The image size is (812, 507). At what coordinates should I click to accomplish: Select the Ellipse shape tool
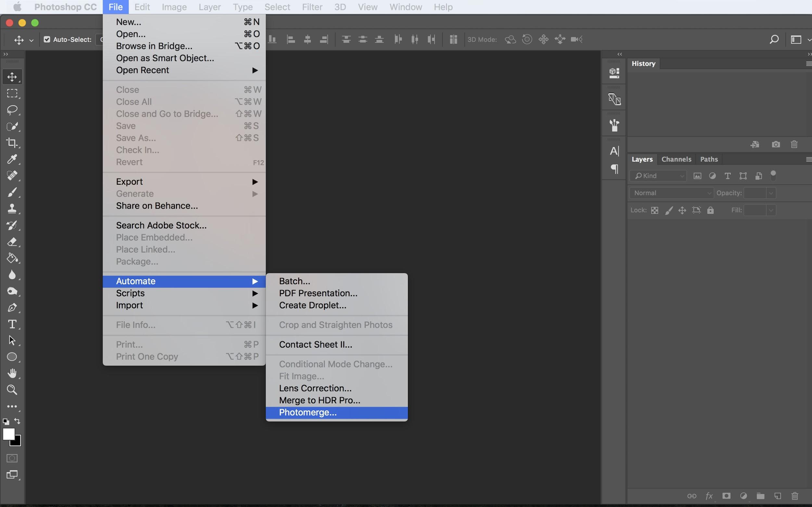click(x=12, y=357)
